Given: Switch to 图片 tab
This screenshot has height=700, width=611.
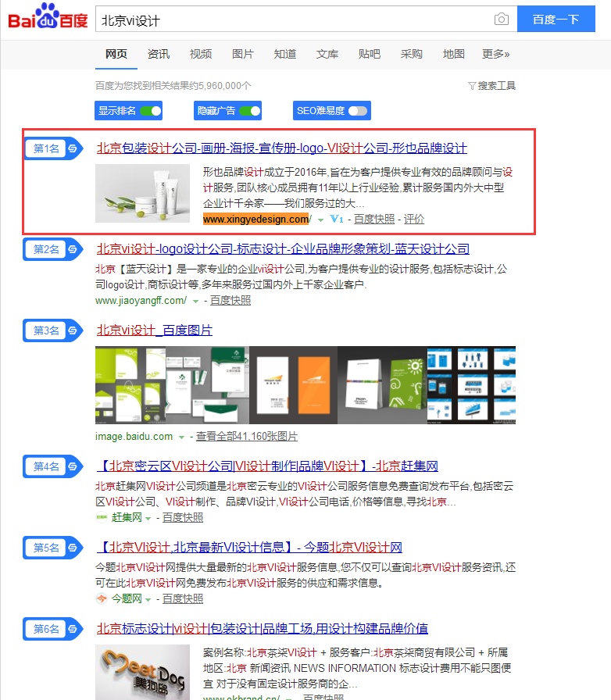Looking at the screenshot, I should [x=243, y=54].
